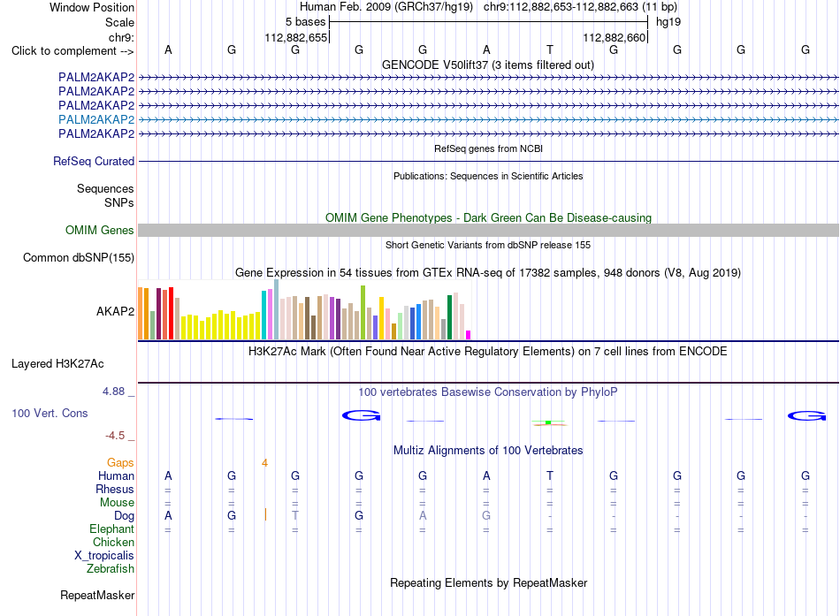Click 100 vertebrates Basewise Conservation by PhyloP title
Screen dimensions: 840x616
[x=488, y=392]
